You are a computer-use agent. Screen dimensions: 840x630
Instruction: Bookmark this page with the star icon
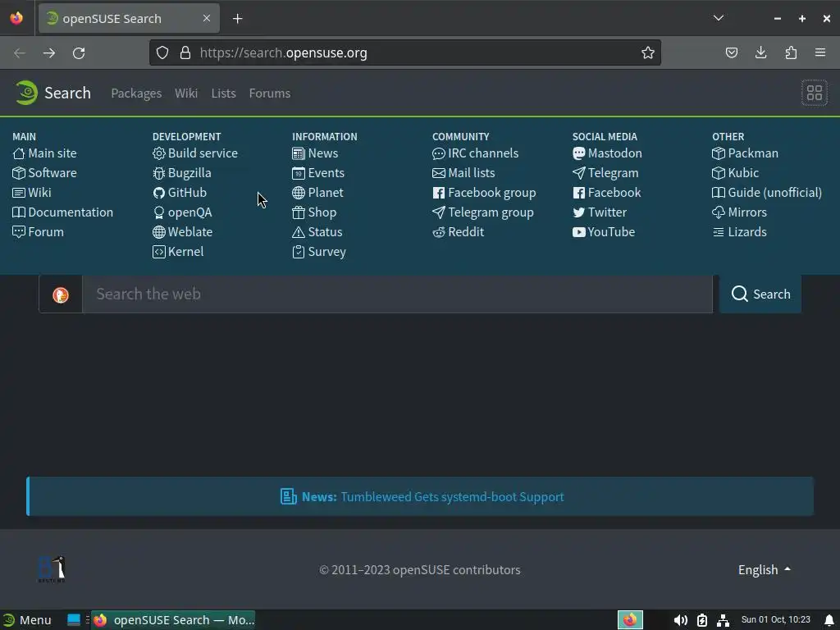[x=648, y=52]
